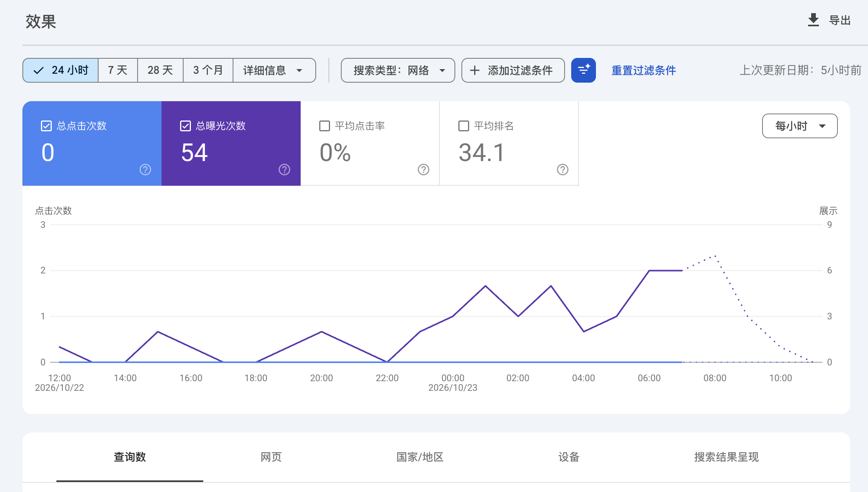Screen dimensions: 868x492
Task: Open the 查询数 tab
Action: (130, 457)
